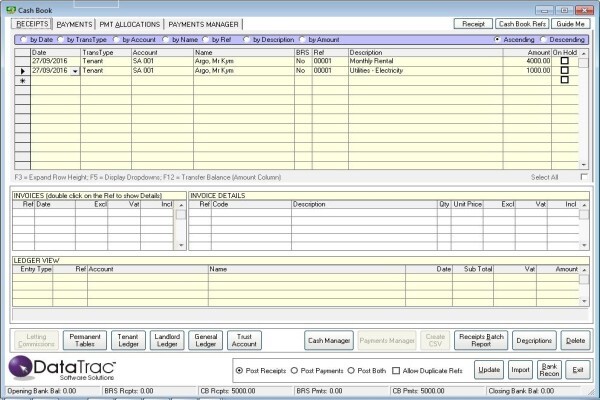Click the 4000.00 amount cell
Image resolution: width=600 pixels, height=400 pixels.
click(x=527, y=61)
